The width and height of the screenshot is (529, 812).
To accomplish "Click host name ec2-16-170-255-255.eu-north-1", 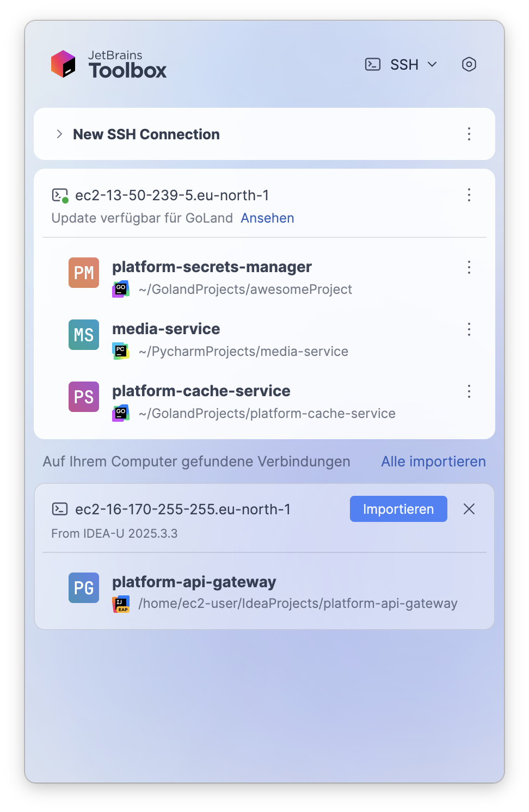I will (x=183, y=509).
